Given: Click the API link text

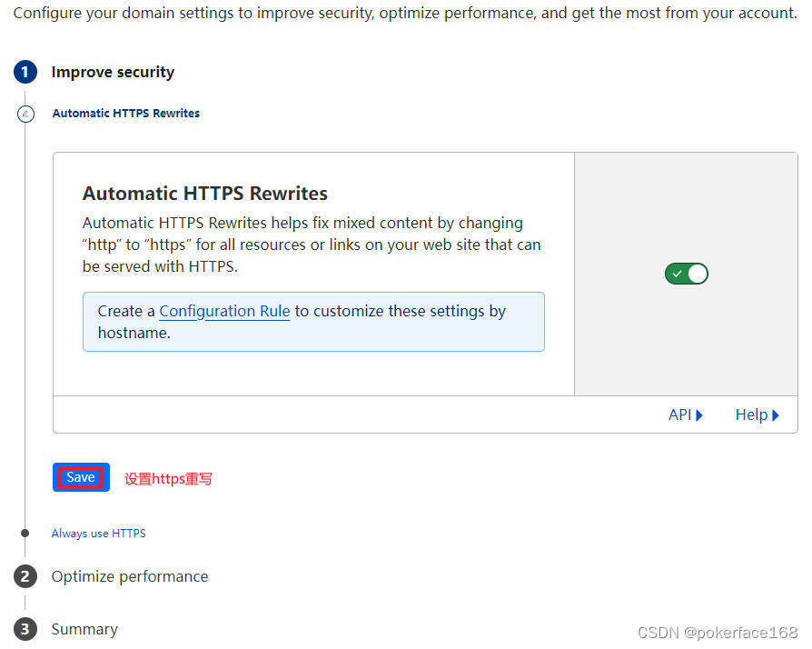Looking at the screenshot, I should coord(679,414).
